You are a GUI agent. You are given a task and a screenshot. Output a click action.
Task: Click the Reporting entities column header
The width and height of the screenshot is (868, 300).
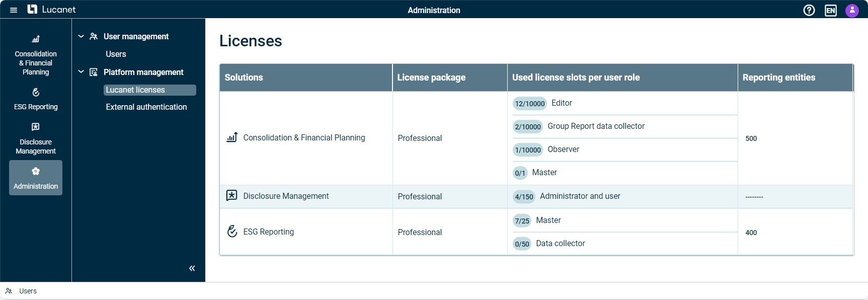[x=795, y=78]
